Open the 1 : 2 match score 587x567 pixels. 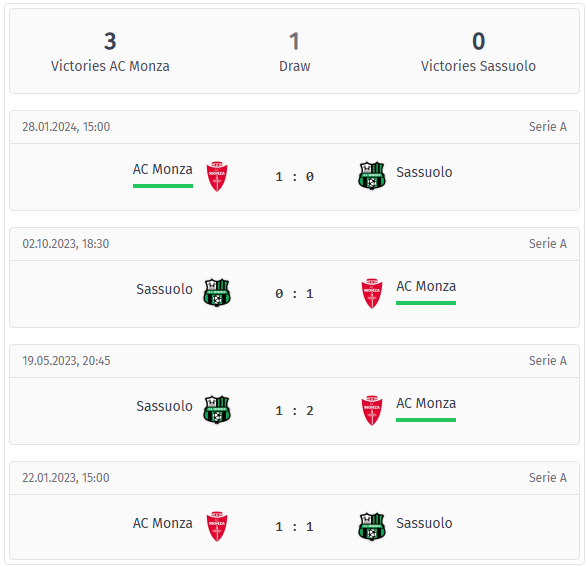pyautogui.click(x=294, y=411)
